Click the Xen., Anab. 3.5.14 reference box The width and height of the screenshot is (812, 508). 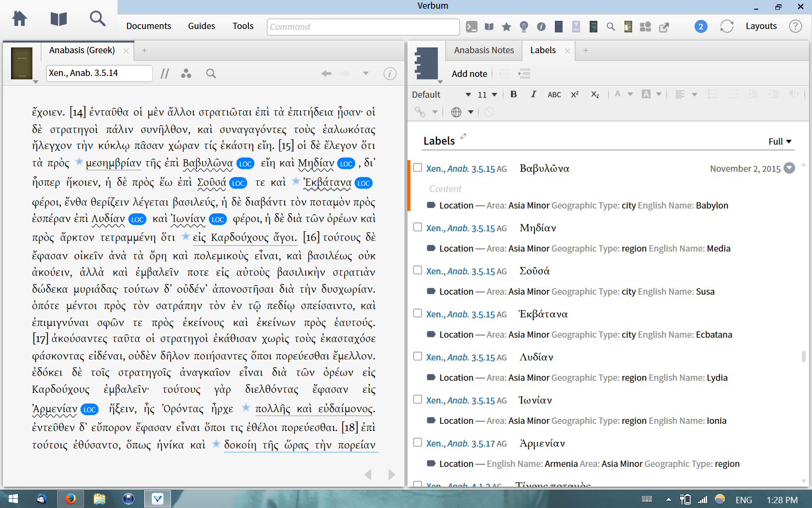pyautogui.click(x=100, y=73)
